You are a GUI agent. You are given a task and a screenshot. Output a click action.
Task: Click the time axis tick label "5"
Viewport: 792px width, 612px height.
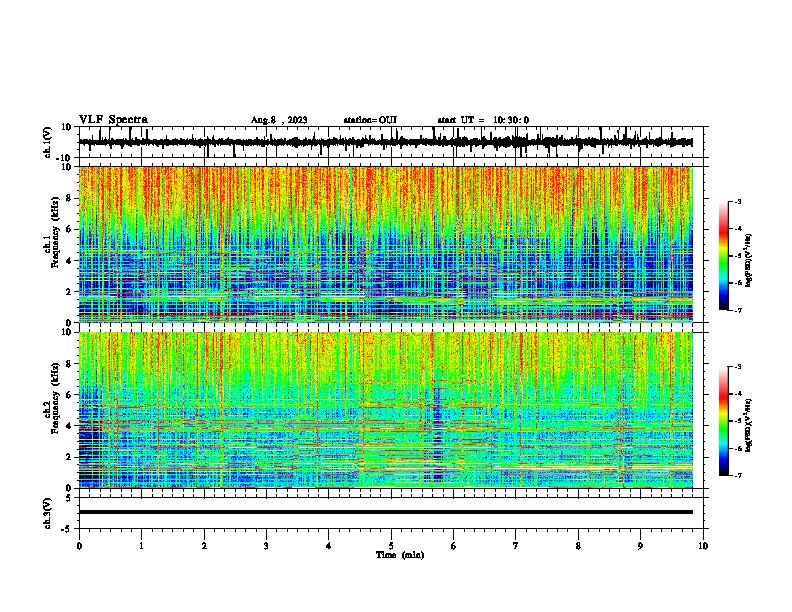click(391, 546)
